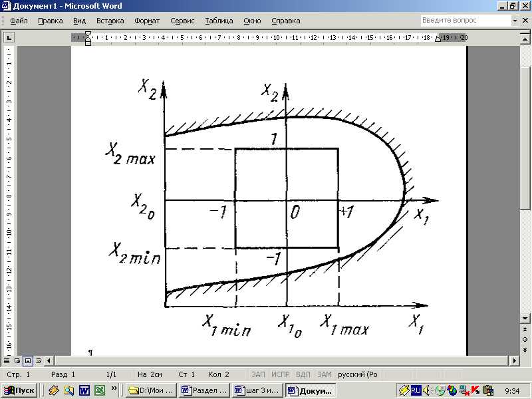
Task: Click the first-line indent marker on ruler
Action: [x=88, y=35]
